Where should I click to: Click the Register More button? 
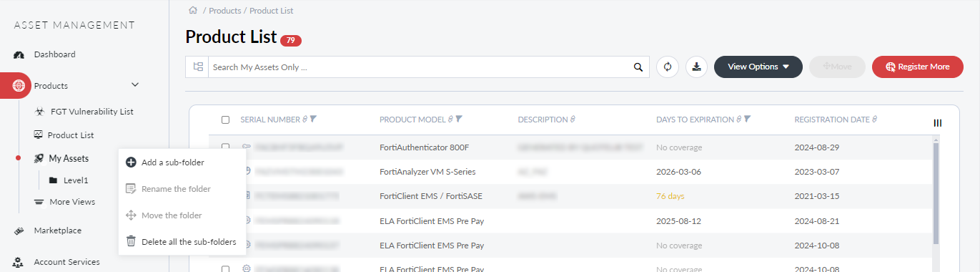click(x=918, y=67)
